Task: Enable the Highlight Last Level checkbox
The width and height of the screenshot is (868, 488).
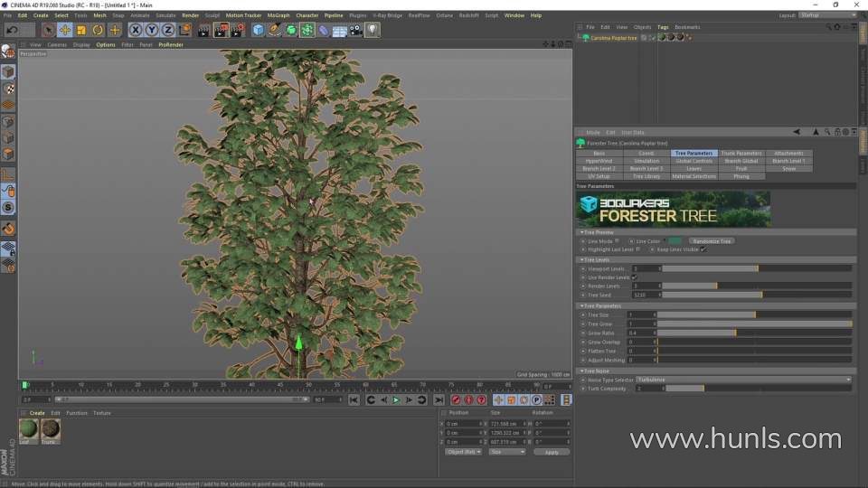Action: coord(638,249)
